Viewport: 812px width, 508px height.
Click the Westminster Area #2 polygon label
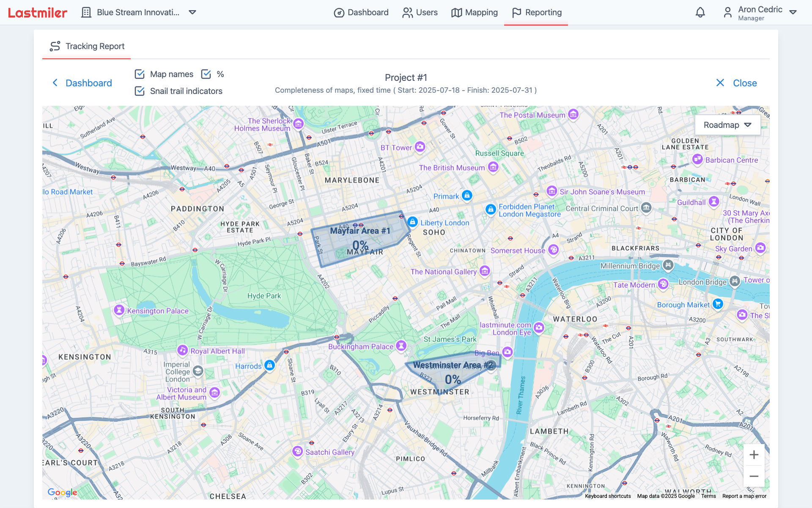pyautogui.click(x=453, y=365)
